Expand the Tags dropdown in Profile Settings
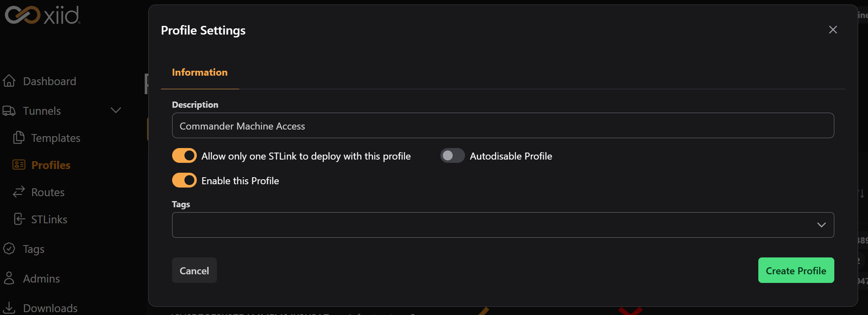The width and height of the screenshot is (868, 315). pos(822,225)
